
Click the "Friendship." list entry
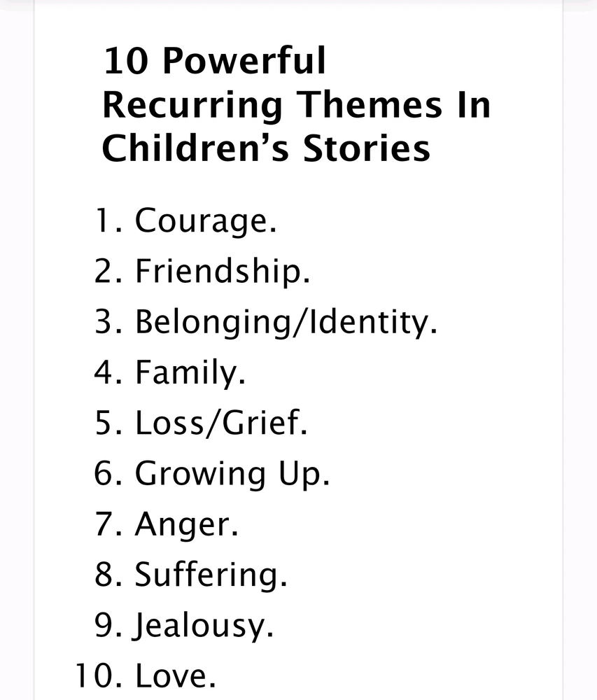(x=222, y=272)
